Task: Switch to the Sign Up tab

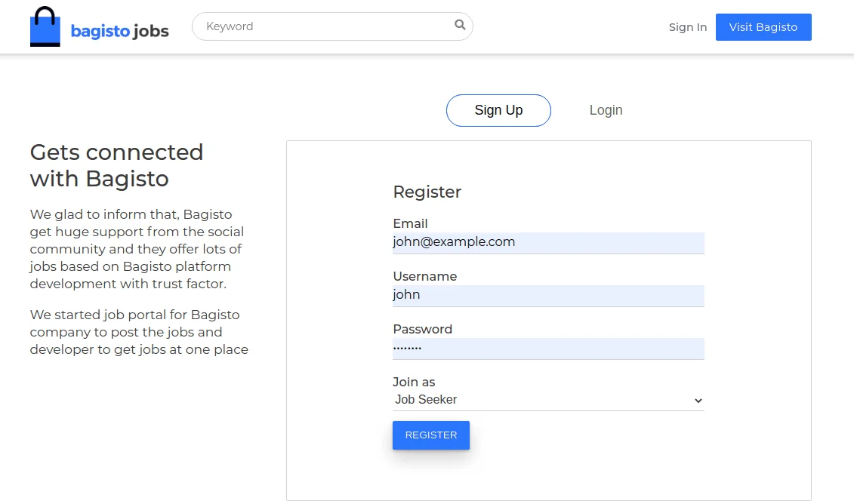Action: (x=498, y=110)
